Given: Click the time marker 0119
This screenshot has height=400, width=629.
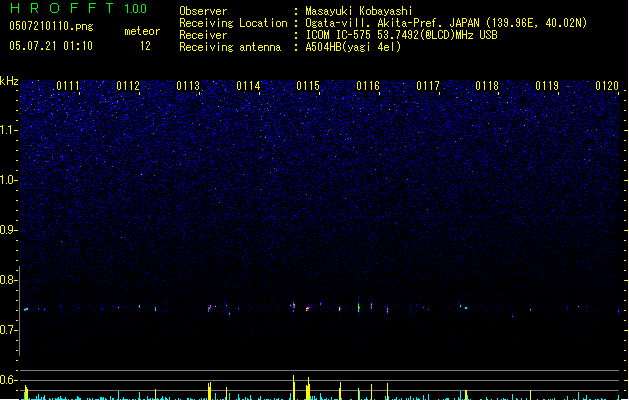Looking at the screenshot, I should click(x=547, y=86).
